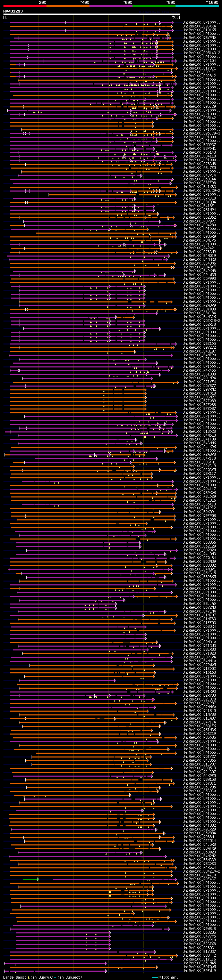Select hit label UniRef100_B5DR37
Screen dimensions: 222x980
point(199,145)
